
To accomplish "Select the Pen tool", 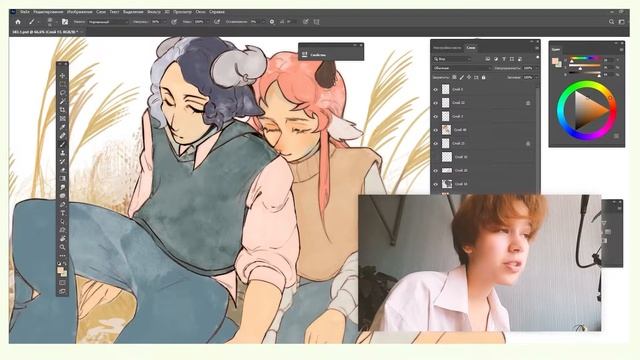I will pyautogui.click(x=62, y=204).
